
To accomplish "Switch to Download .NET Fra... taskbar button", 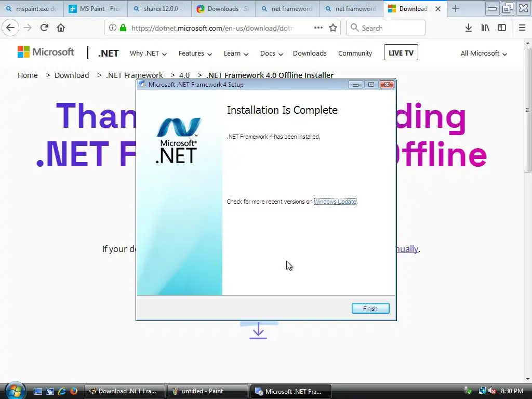I will 124,392.
